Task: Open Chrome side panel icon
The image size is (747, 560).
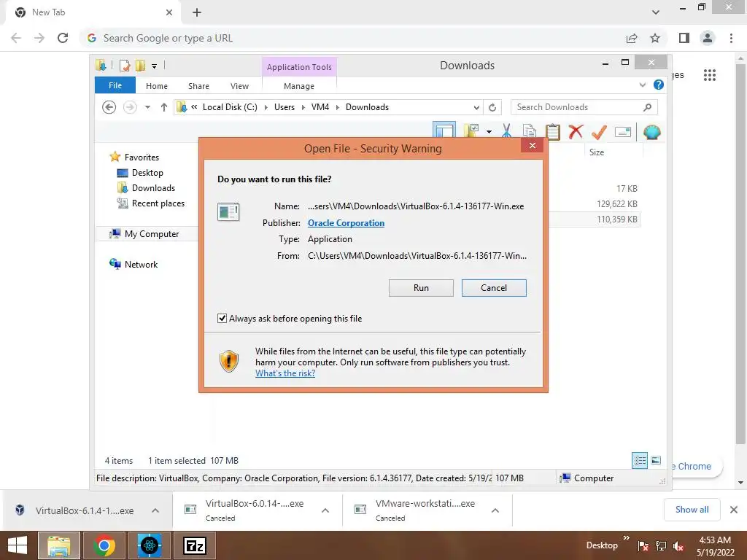Action: tap(684, 38)
